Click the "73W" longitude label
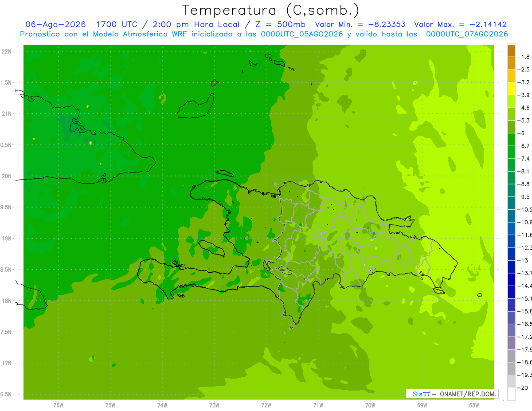532x411 pixels. pyautogui.click(x=214, y=405)
